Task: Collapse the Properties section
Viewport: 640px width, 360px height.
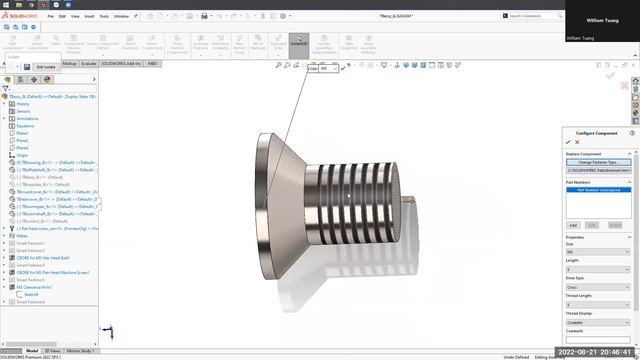Action: (629, 237)
